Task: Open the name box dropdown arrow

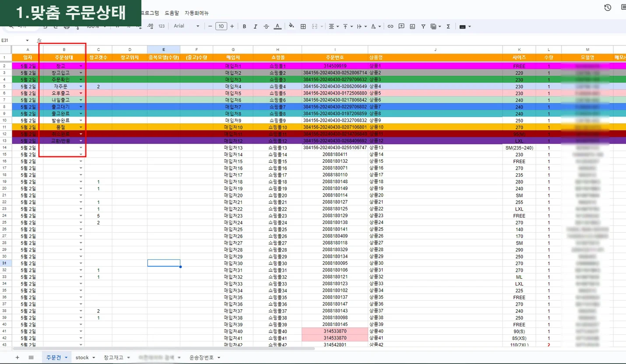Action: (27, 40)
